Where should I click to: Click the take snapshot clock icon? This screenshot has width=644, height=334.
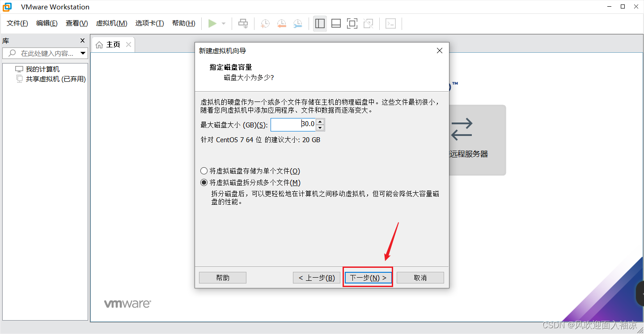tap(265, 24)
